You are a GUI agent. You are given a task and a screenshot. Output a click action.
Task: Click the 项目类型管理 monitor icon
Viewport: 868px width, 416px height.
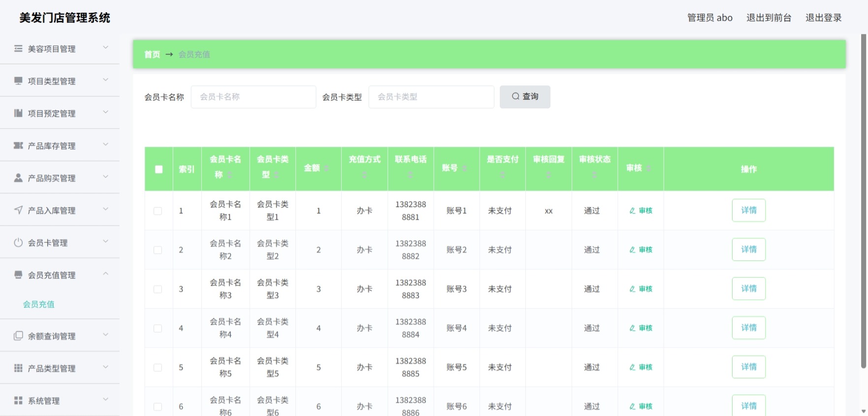(x=18, y=81)
